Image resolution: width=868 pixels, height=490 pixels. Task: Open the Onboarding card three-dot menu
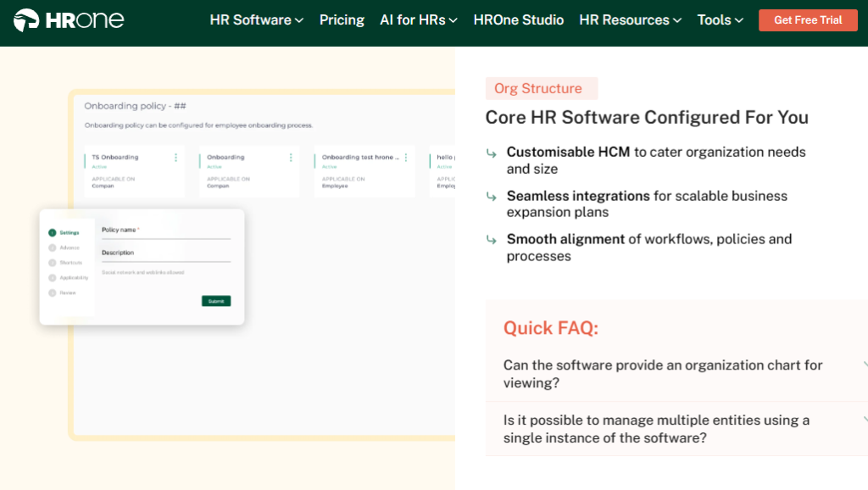click(x=291, y=158)
